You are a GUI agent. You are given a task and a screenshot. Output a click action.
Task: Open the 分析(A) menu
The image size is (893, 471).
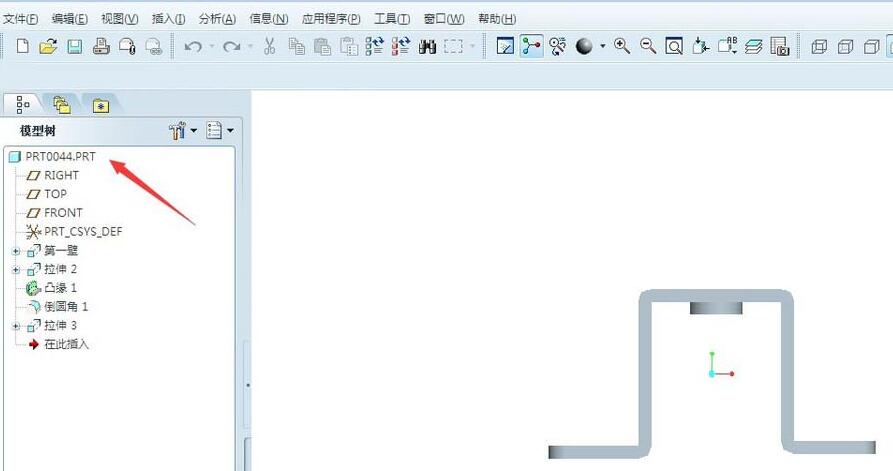point(217,19)
